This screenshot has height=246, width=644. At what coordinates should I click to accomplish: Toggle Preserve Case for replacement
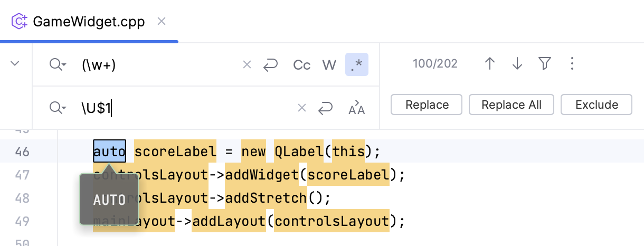point(357,108)
